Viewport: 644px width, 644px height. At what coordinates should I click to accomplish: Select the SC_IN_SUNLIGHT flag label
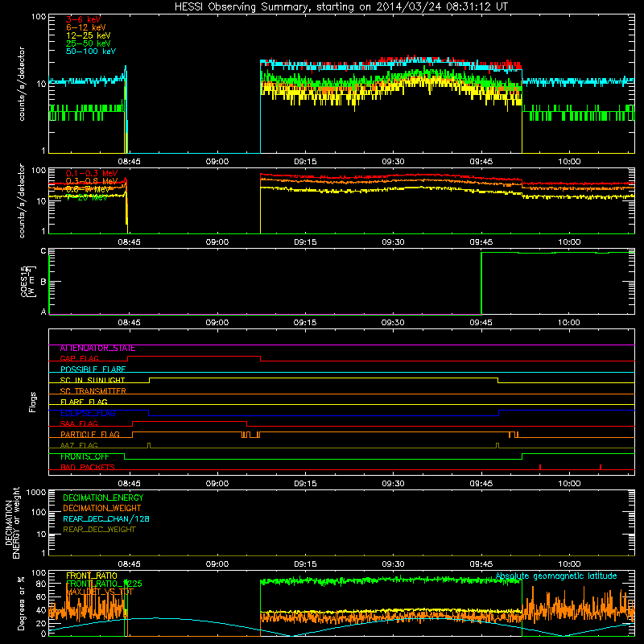pos(93,380)
